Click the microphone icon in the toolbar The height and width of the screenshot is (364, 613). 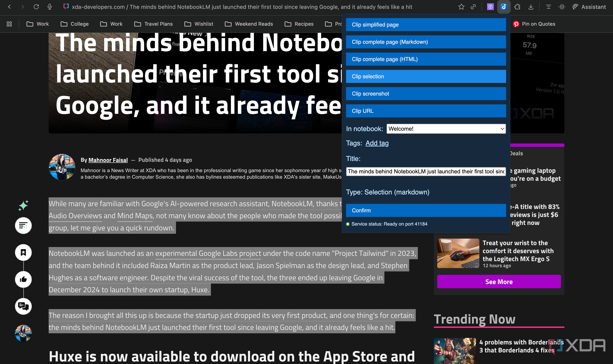(x=49, y=7)
